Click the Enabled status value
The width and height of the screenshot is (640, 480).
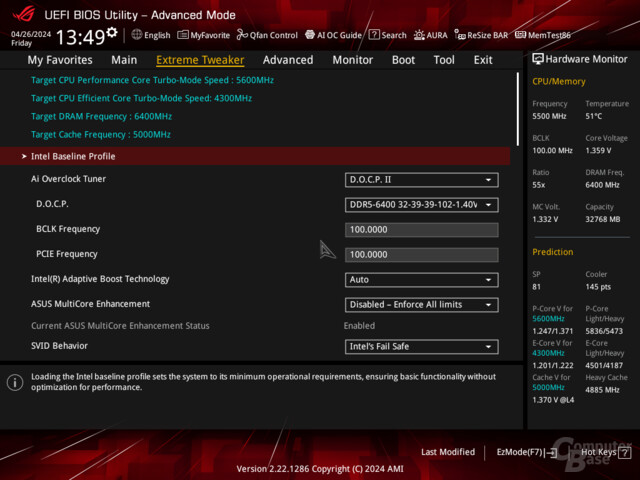tap(359, 326)
